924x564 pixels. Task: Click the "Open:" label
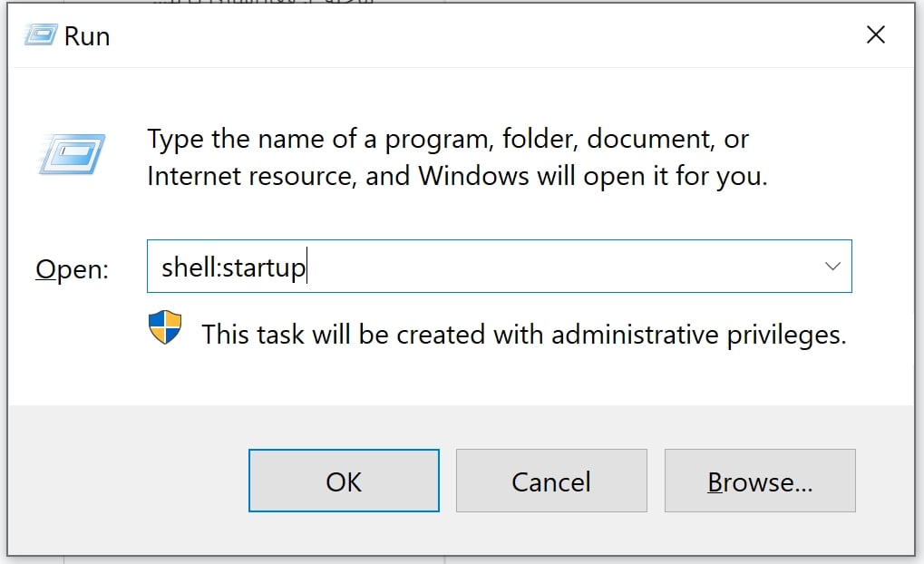coord(72,268)
